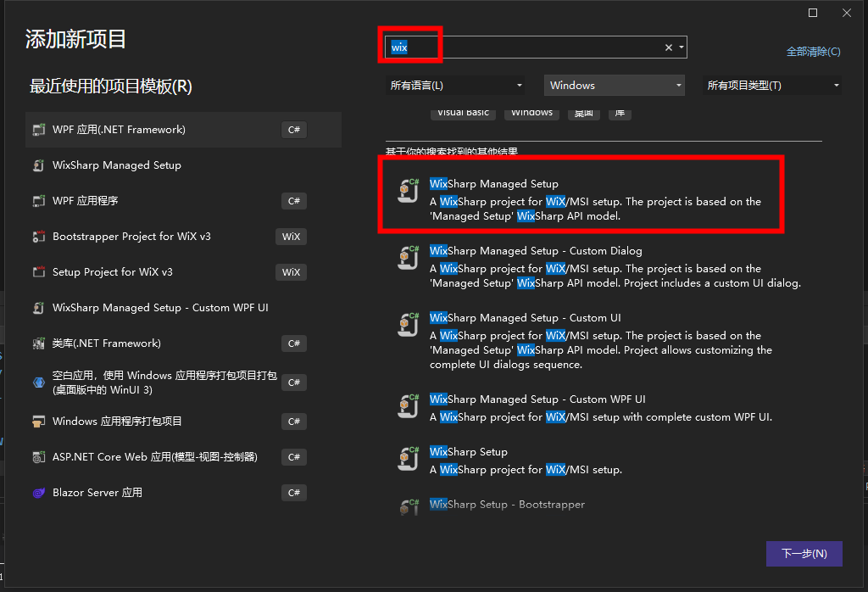Select recent WixSharp Managed Setup - Custom WPF UI
Screen dimensions: 868x592
click(183, 307)
